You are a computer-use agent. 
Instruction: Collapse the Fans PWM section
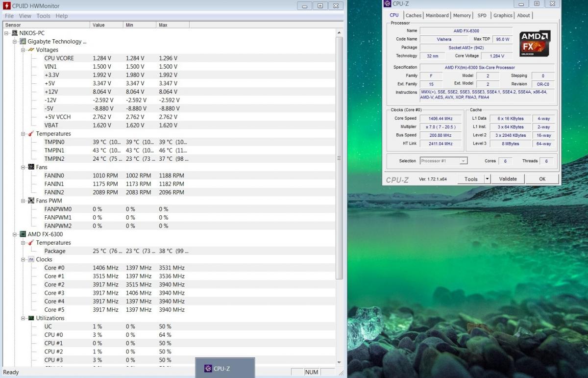point(23,201)
